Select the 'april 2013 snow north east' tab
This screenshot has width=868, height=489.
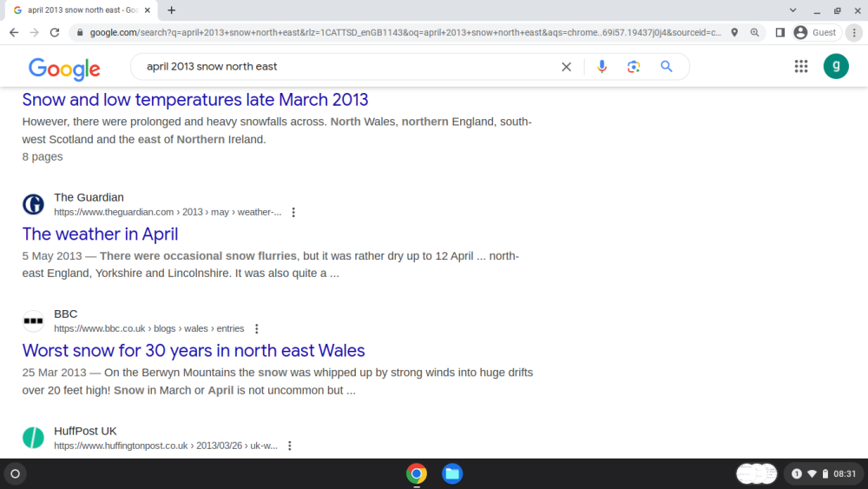point(81,10)
